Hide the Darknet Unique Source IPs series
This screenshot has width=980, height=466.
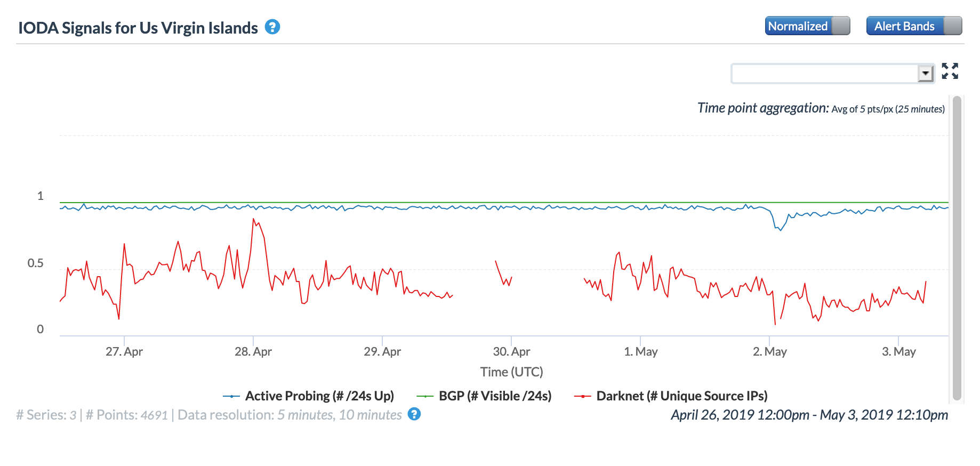click(x=681, y=396)
